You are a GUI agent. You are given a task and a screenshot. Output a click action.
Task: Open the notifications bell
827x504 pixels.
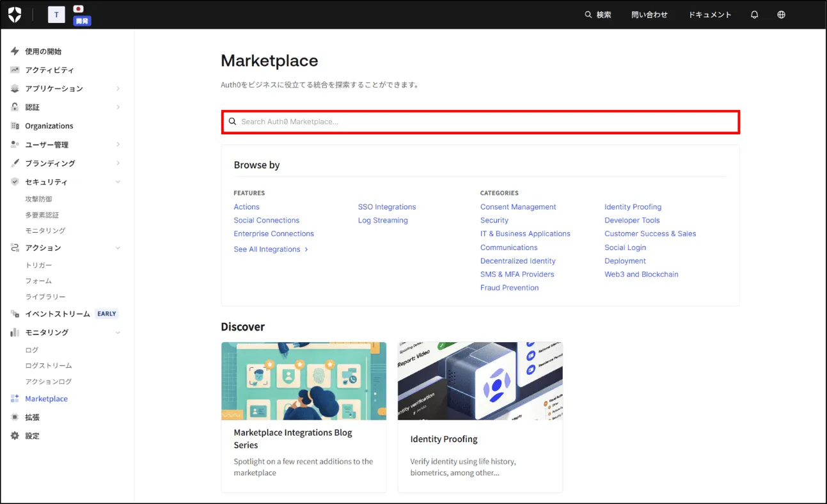[755, 15]
